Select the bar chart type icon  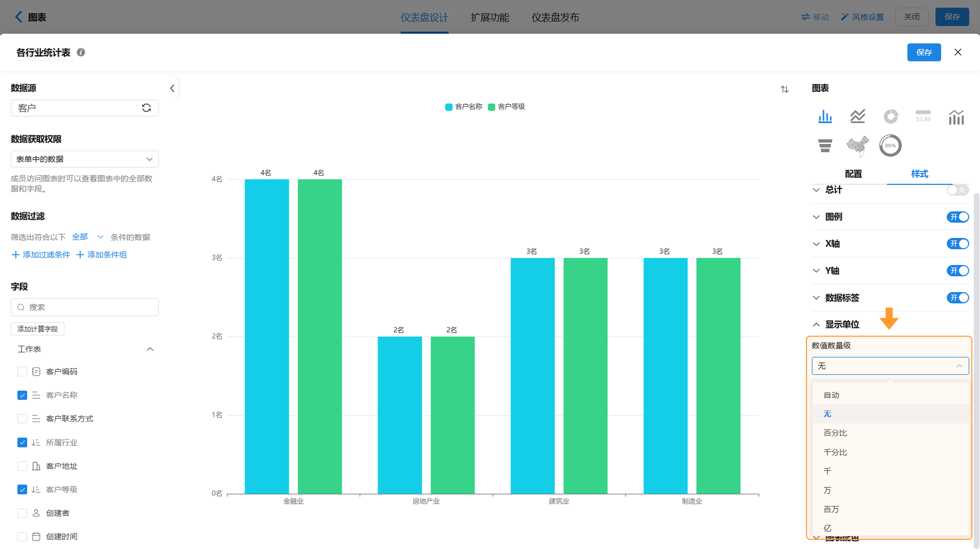point(825,116)
